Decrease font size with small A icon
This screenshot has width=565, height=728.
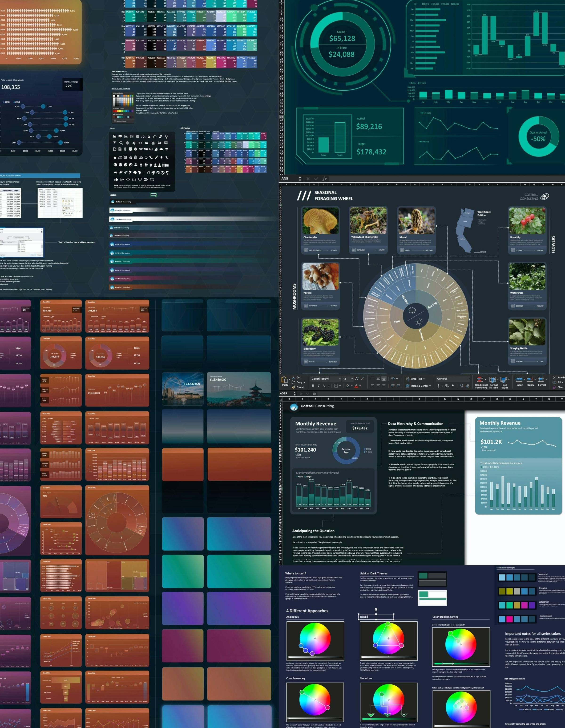[x=363, y=379]
